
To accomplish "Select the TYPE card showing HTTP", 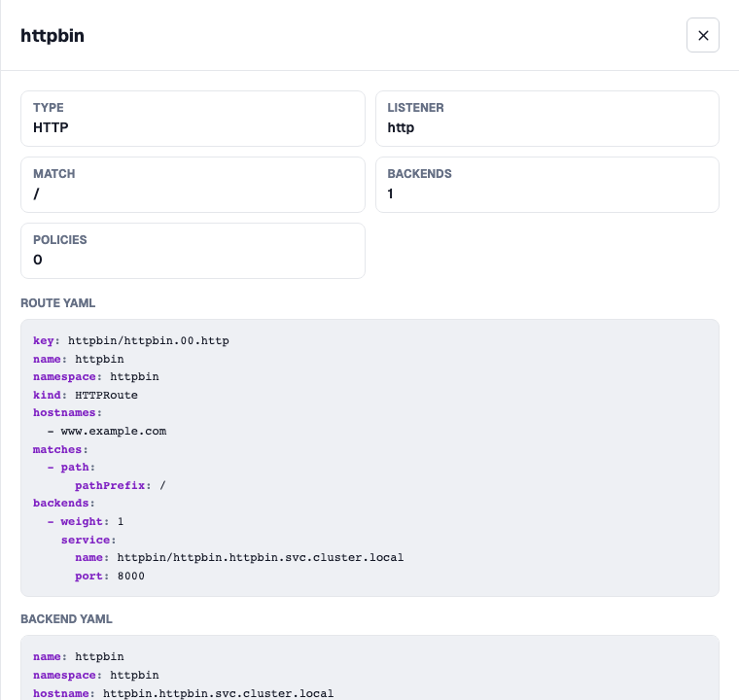I will coord(193,119).
